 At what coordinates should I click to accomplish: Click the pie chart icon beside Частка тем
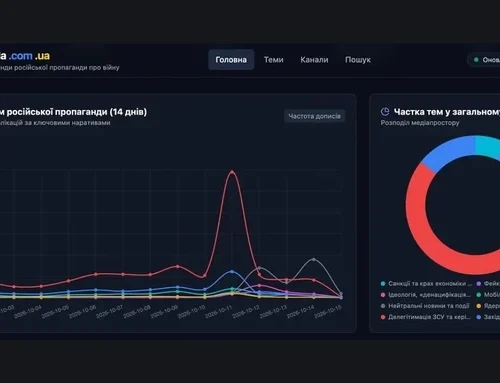point(385,112)
